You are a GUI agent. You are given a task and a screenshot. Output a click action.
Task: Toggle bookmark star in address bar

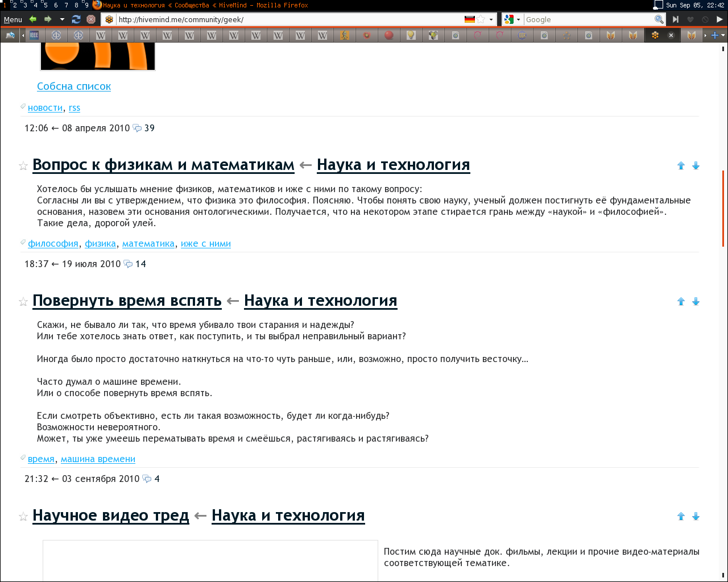(481, 19)
